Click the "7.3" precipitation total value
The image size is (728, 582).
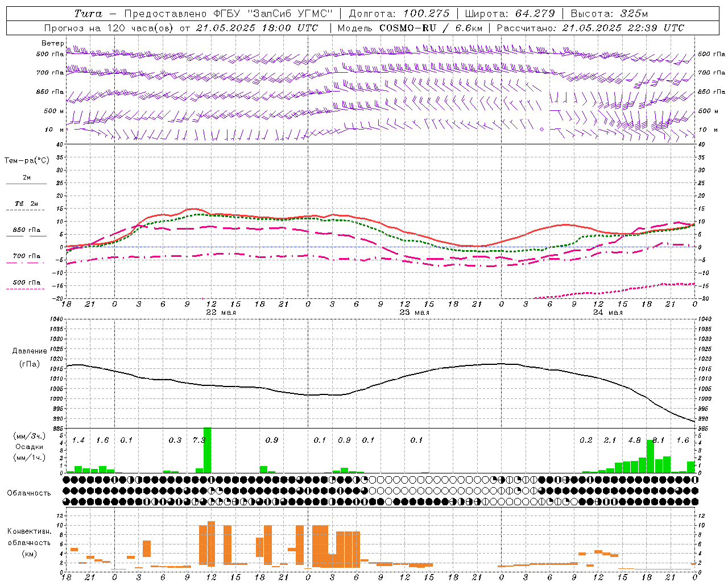[199, 440]
